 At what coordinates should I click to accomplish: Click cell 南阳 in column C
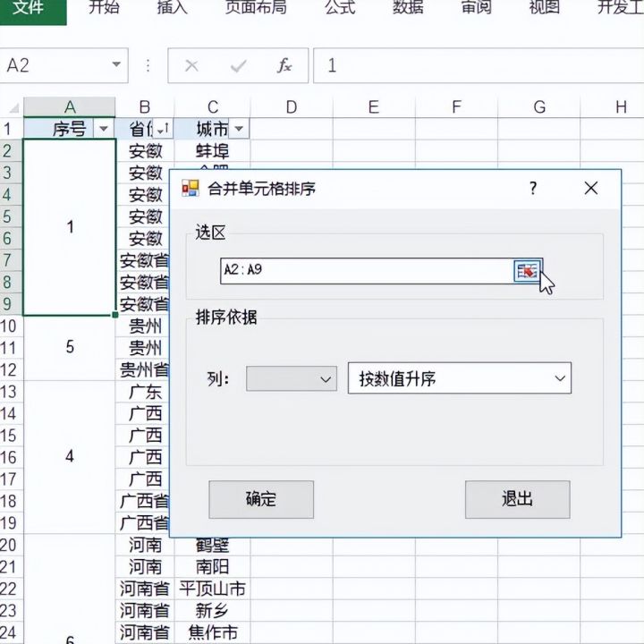click(x=212, y=567)
